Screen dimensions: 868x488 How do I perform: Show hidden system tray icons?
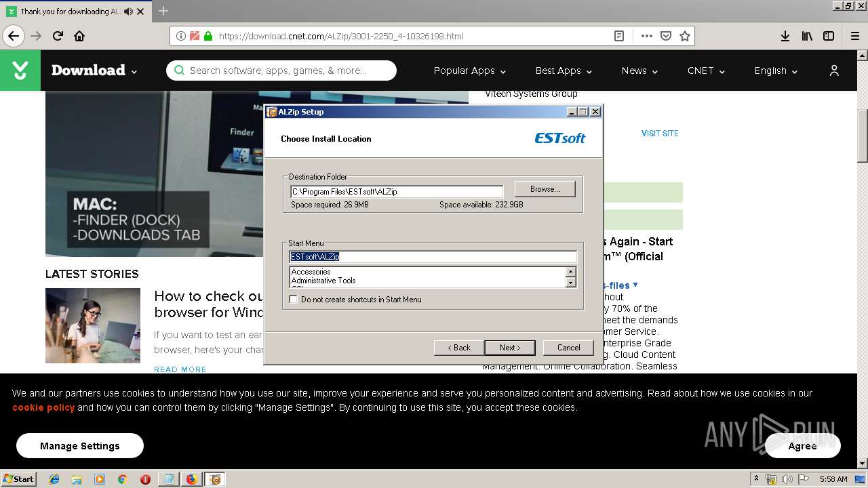coord(757,479)
